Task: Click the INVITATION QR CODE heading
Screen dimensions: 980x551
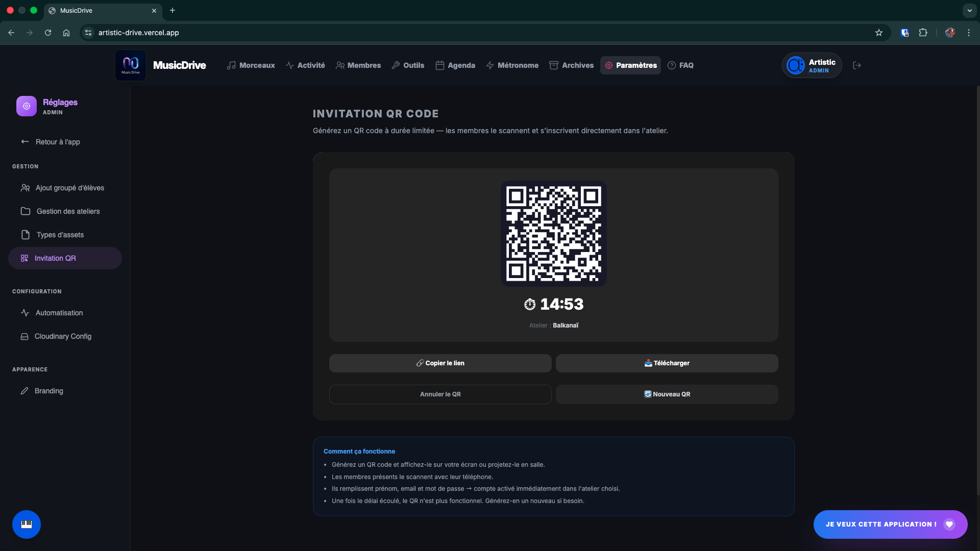Action: coord(376,114)
